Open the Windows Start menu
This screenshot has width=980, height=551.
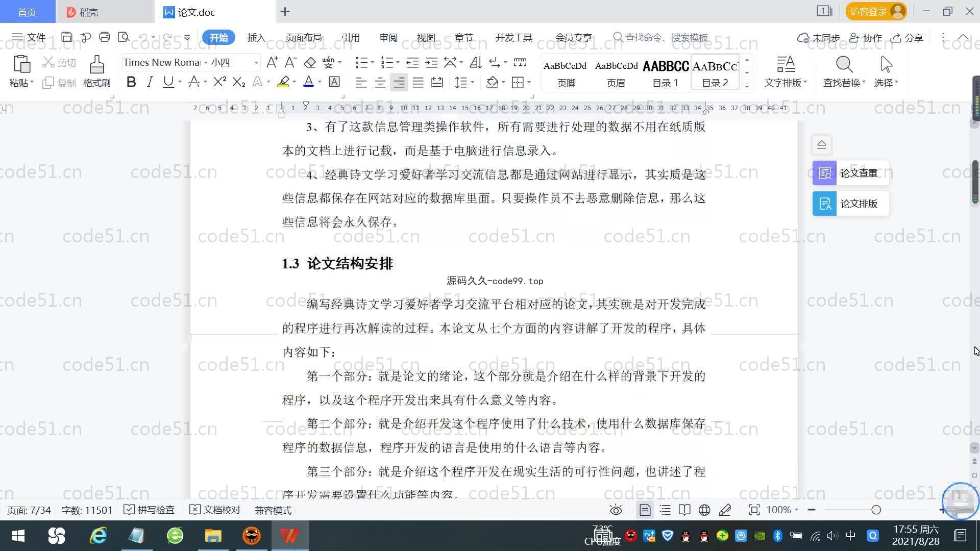18,536
